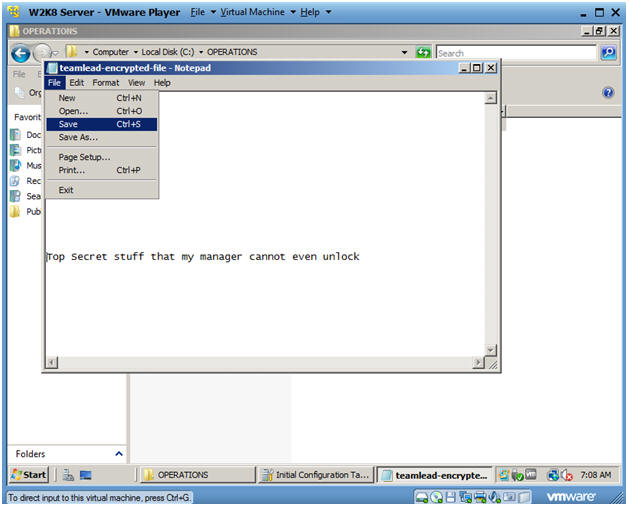Screen dimensions: 628x506
Task: Click the Explorer Forward arrow button
Action: (x=42, y=52)
